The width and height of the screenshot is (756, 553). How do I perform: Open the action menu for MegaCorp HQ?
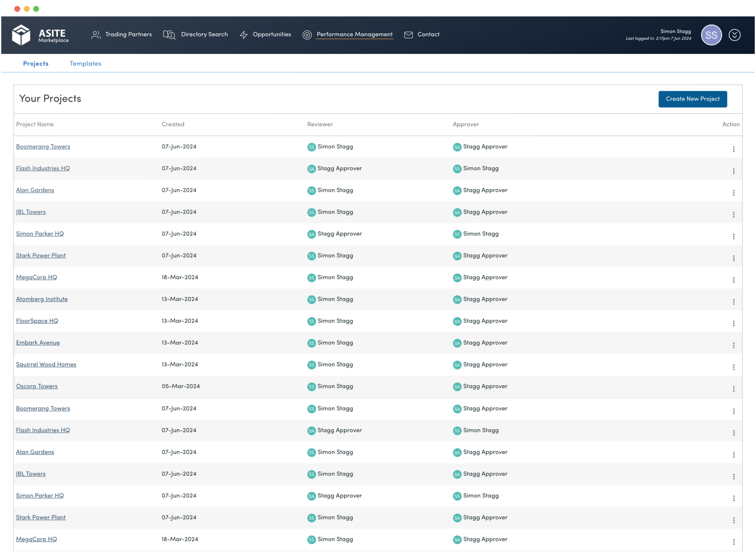click(x=733, y=279)
